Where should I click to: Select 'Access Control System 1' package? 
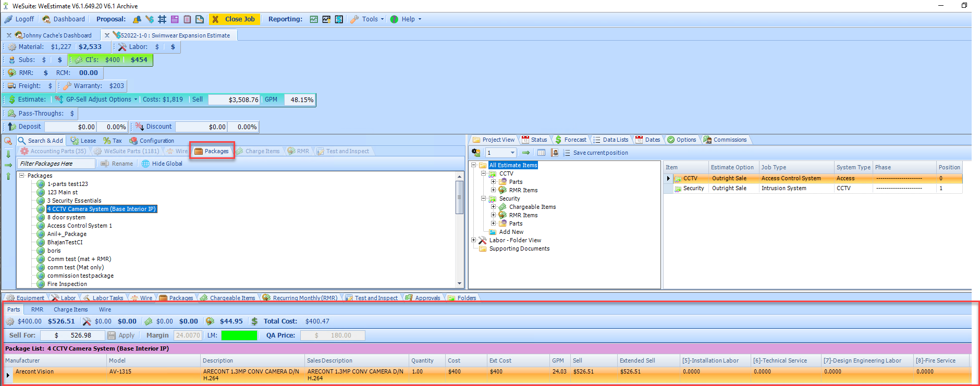tap(79, 226)
